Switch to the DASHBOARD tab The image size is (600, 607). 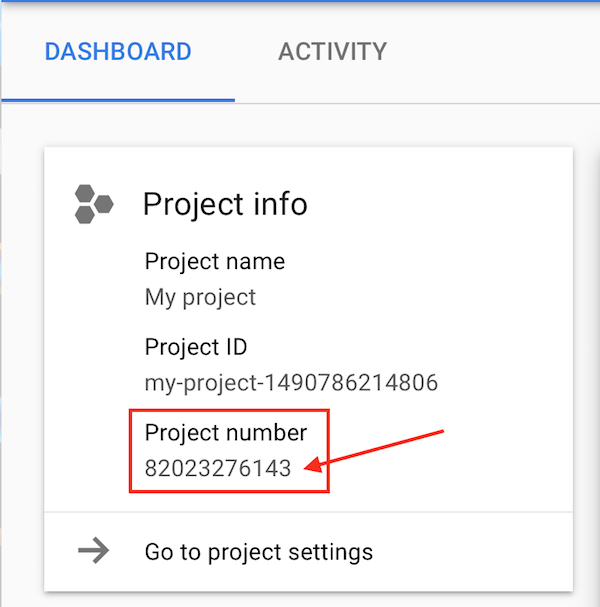[x=118, y=52]
